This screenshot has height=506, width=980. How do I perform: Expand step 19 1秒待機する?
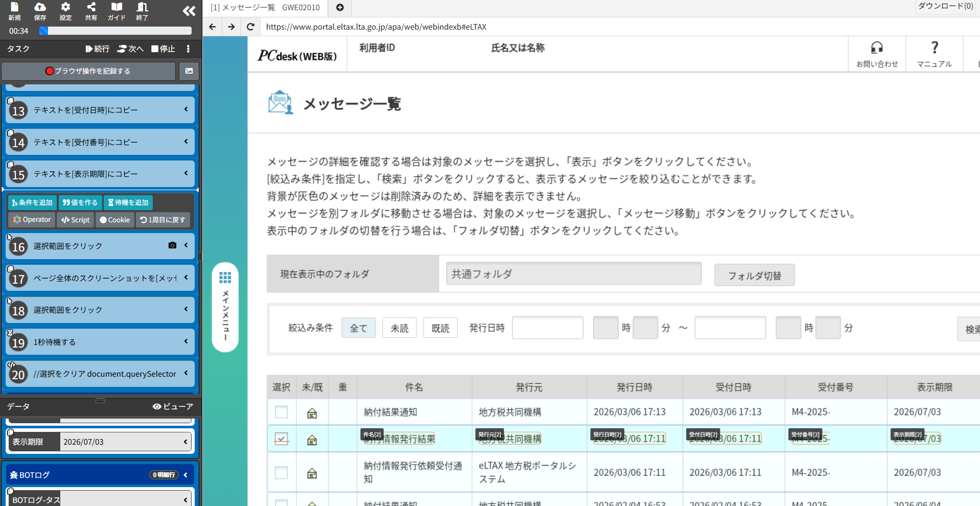tap(185, 341)
